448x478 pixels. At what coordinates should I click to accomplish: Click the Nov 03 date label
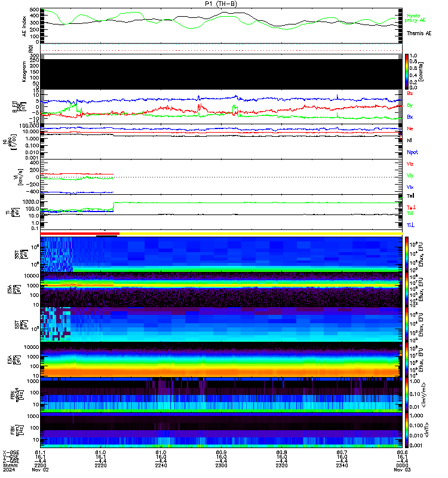(402, 470)
